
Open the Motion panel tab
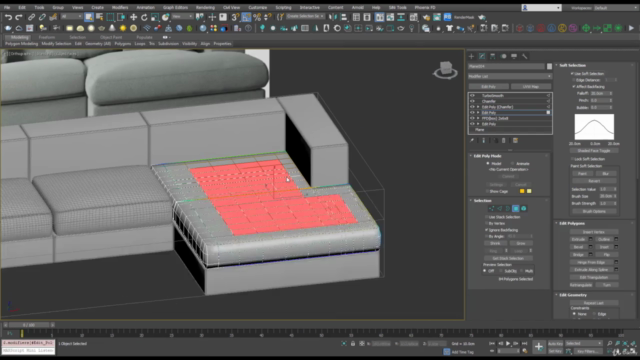(x=503, y=56)
